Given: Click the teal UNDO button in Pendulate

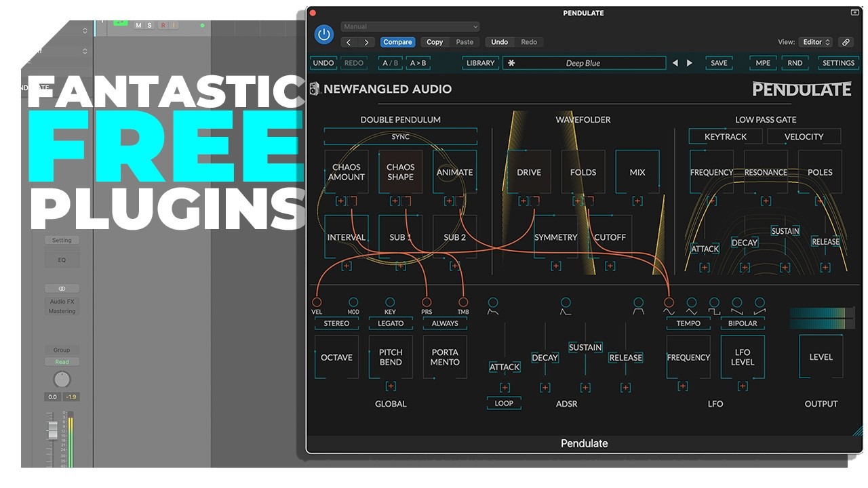Looking at the screenshot, I should coord(323,63).
